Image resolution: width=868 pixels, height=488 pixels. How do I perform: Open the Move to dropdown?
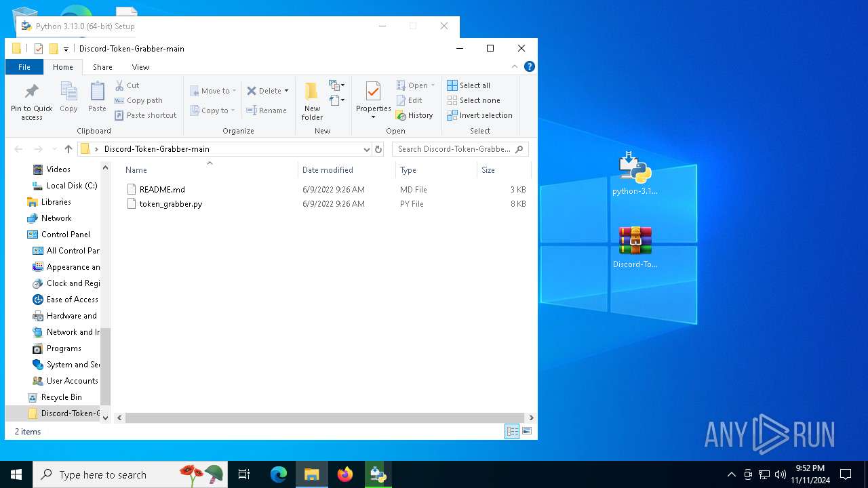[213, 91]
